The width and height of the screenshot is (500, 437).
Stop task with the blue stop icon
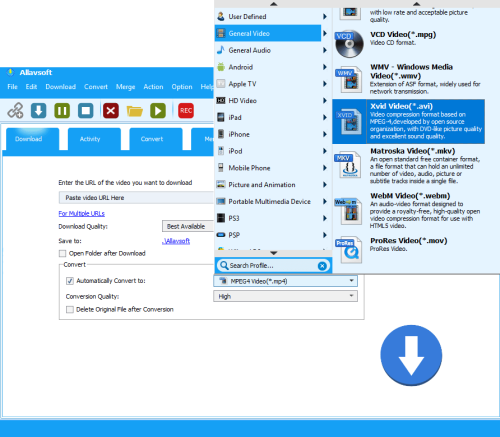click(x=86, y=111)
